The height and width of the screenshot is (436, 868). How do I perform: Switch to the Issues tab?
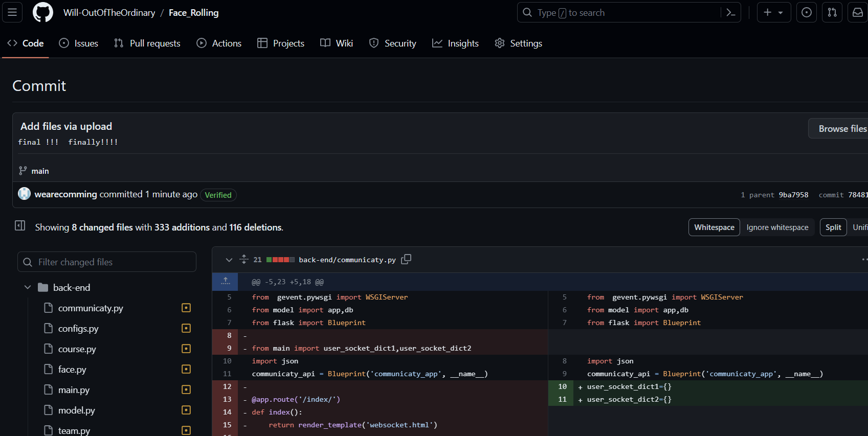coord(79,43)
